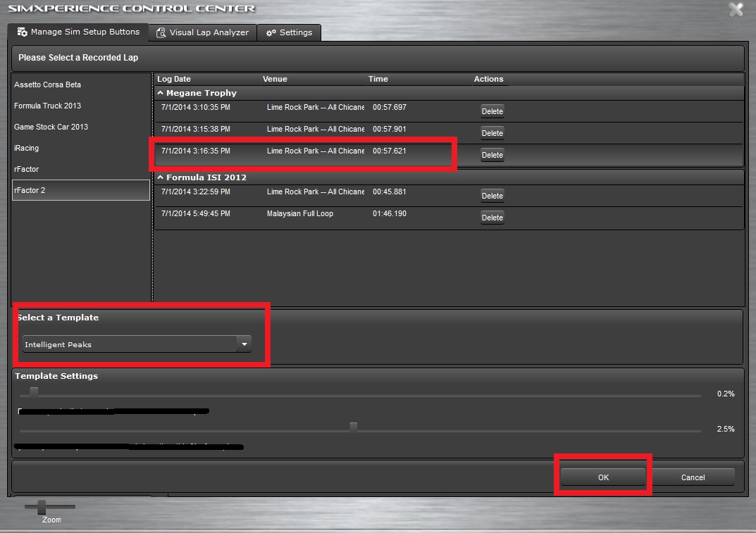The width and height of the screenshot is (756, 533).
Task: Confirm the lap selection with OK
Action: (x=603, y=477)
